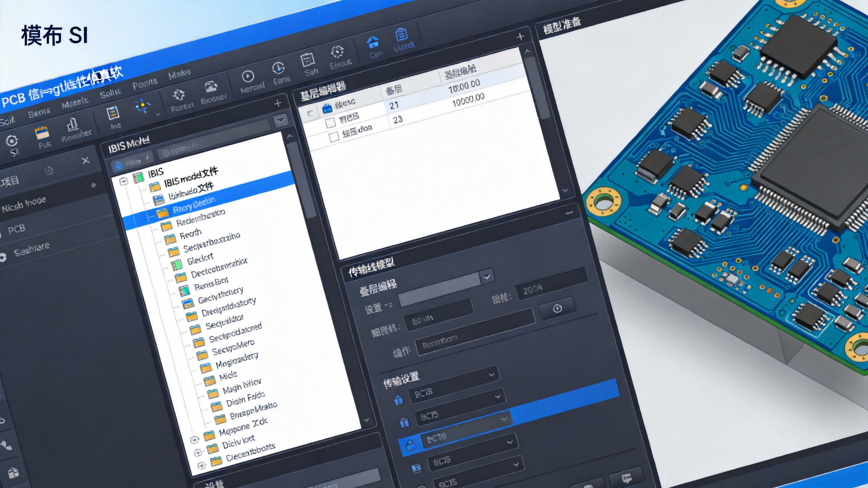This screenshot has width=868, height=488.
Task: Click the blue filter button under IBIS Model
Action: point(132,162)
